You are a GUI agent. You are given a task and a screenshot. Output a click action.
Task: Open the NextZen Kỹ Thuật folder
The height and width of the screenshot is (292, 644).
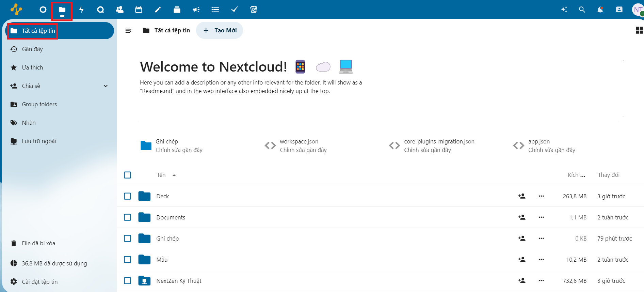point(179,281)
